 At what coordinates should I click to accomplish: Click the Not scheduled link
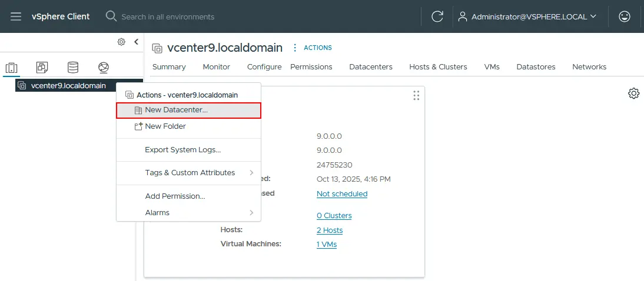(x=342, y=193)
